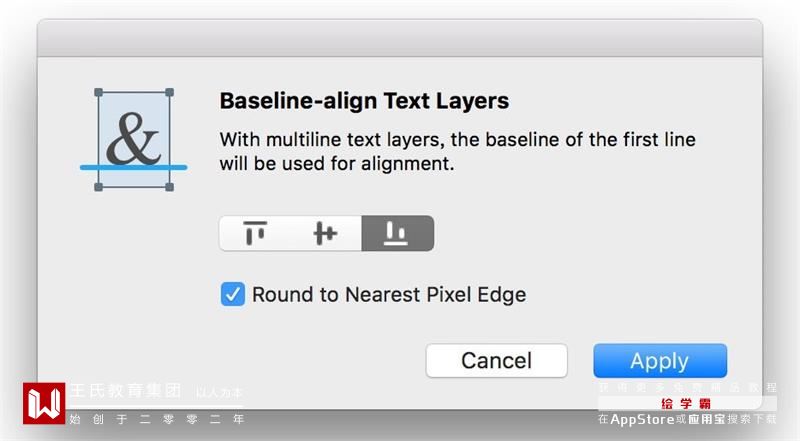Confirm with the Apply button

point(659,361)
